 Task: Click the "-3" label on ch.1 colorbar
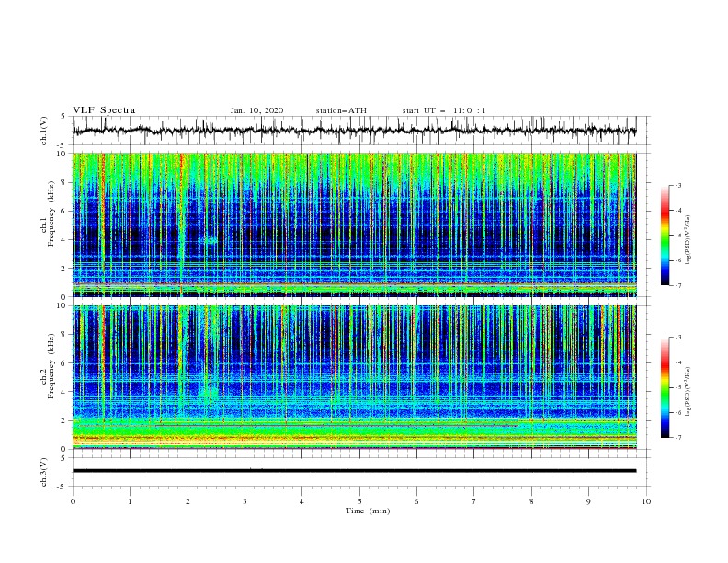(x=677, y=185)
